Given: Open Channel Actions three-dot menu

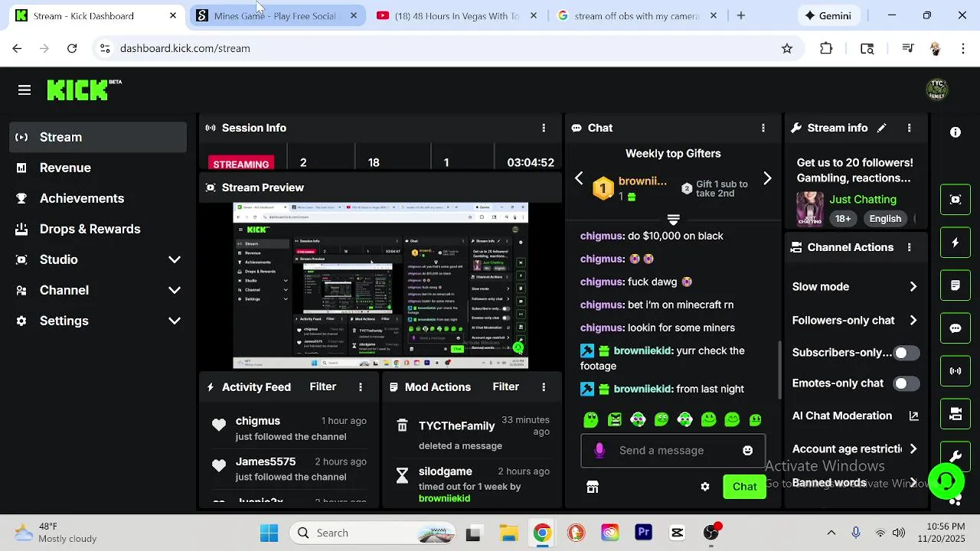Looking at the screenshot, I should [x=909, y=247].
